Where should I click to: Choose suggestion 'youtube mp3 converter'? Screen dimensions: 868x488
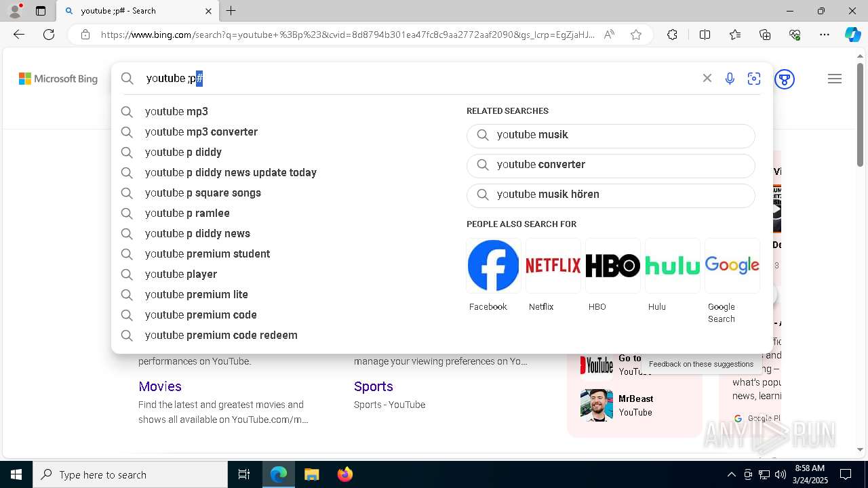pos(201,131)
